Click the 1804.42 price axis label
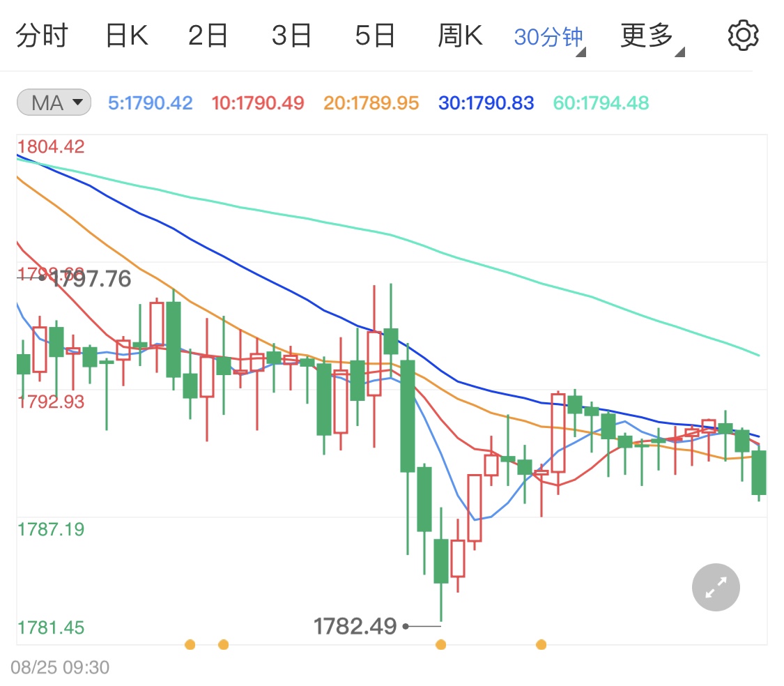The height and width of the screenshot is (686, 784). tap(51, 146)
